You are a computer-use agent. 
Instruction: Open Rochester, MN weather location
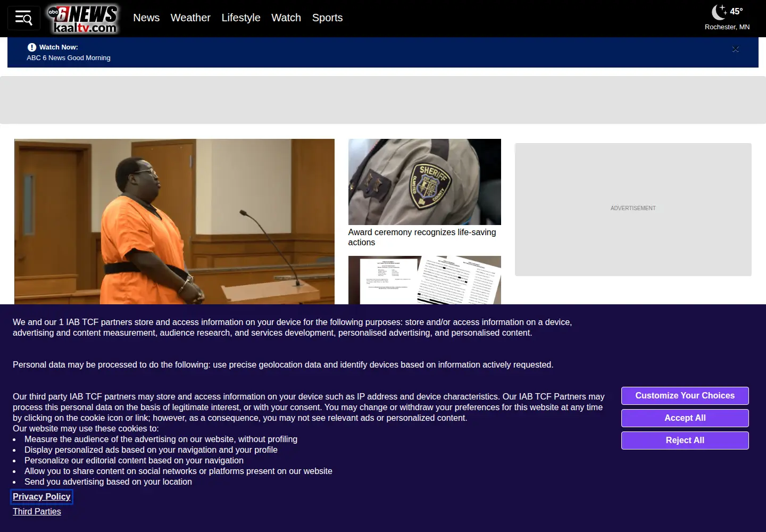[x=727, y=27]
